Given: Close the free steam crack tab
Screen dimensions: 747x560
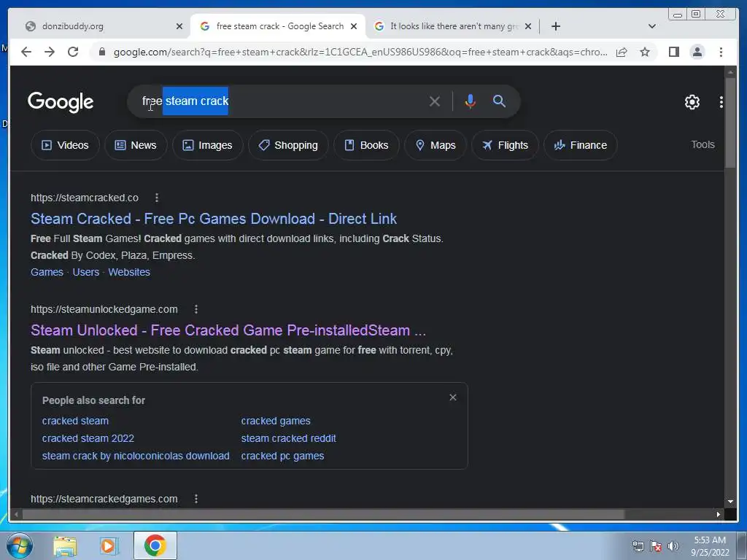Looking at the screenshot, I should pyautogui.click(x=354, y=26).
